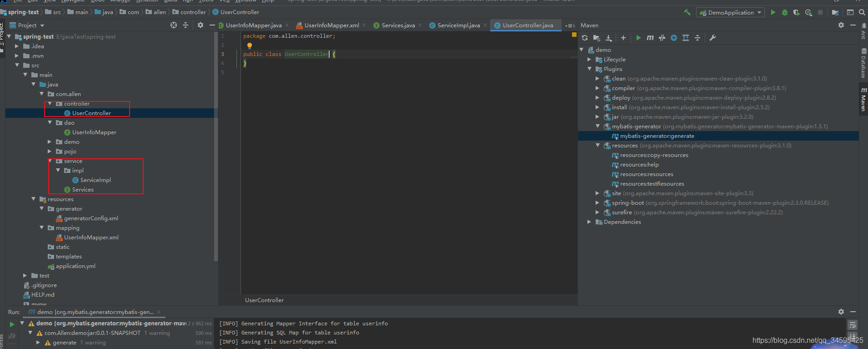Open the Run panel gear settings
The image size is (868, 349).
point(841,312)
